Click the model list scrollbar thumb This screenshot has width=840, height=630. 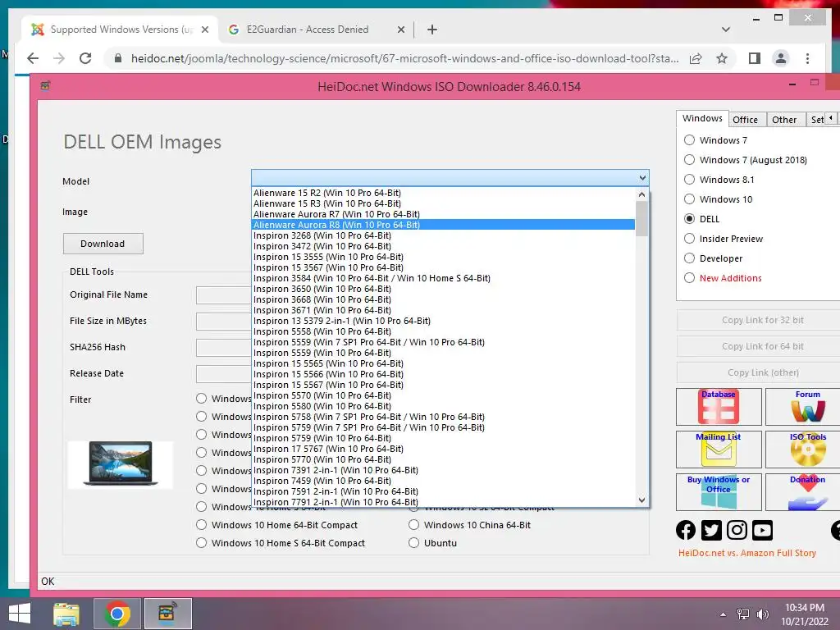tap(641, 218)
